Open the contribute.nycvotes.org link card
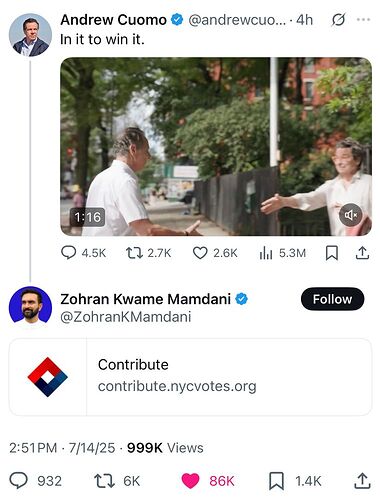 pos(190,377)
